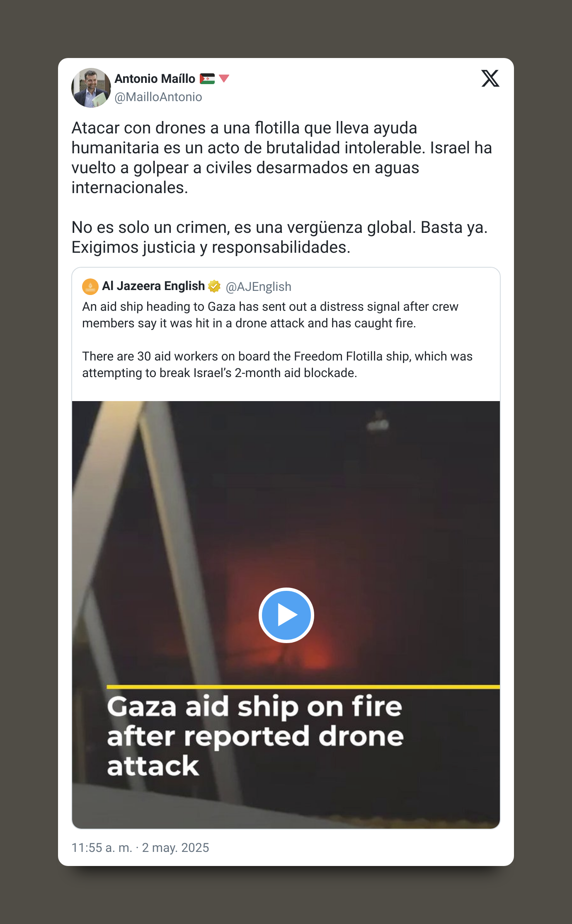
Task: Click the drone light in video's upper area
Action: 378,424
